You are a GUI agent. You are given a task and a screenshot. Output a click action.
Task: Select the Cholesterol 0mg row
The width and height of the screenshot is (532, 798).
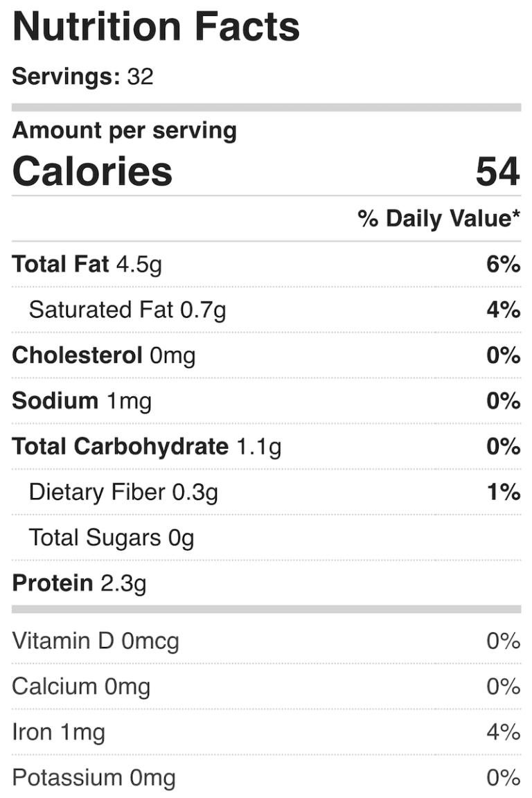pyautogui.click(x=104, y=355)
